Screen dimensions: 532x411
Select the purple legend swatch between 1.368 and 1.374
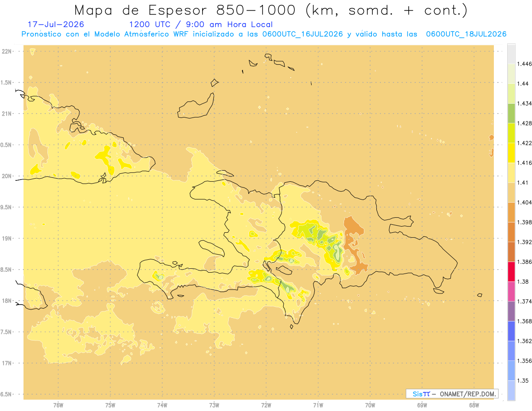pos(511,311)
